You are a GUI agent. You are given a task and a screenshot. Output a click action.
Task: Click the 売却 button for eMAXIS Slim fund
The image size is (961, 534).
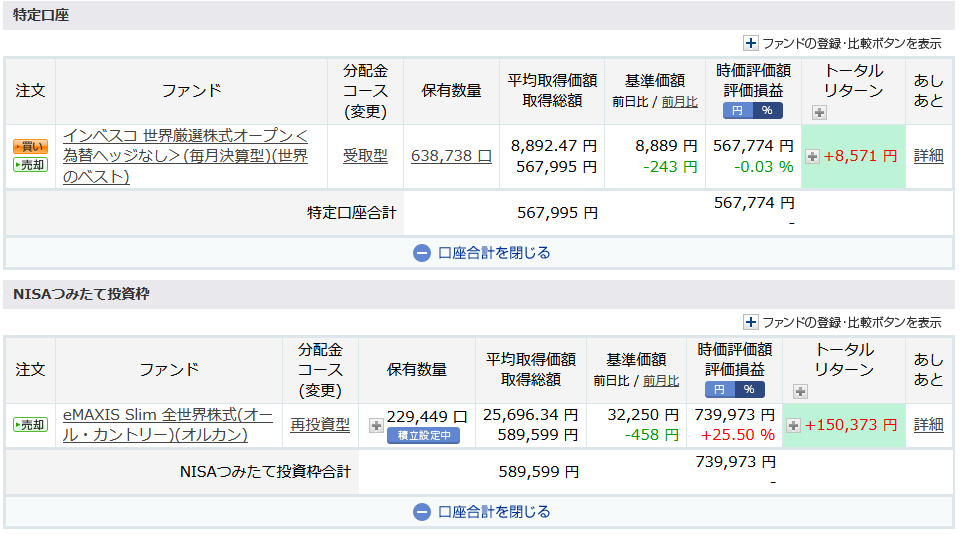pos(31,424)
